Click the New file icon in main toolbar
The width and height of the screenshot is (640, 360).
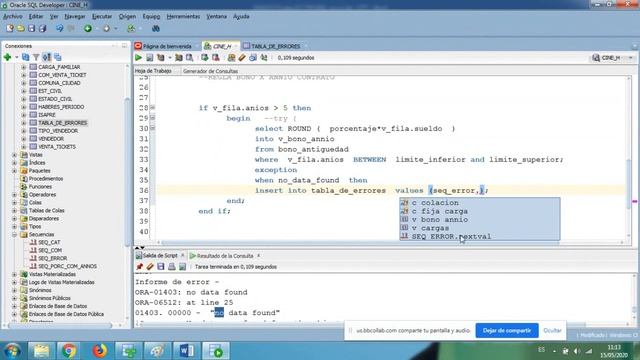click(x=10, y=29)
